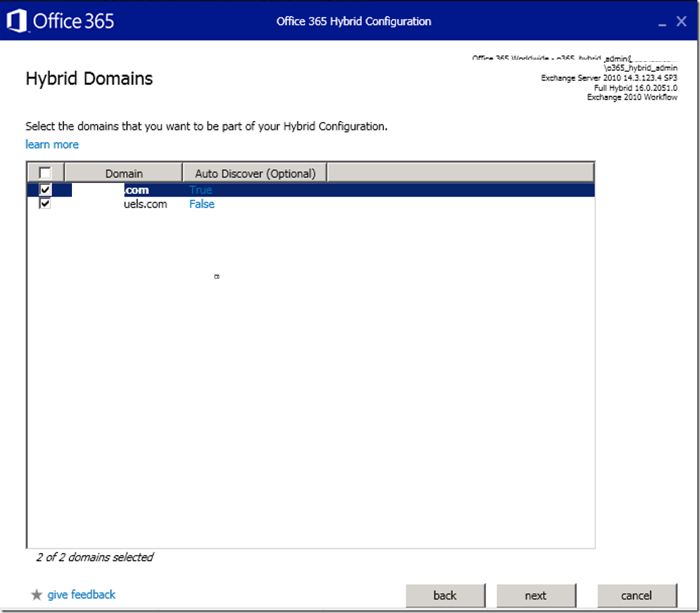This screenshot has height=613, width=700.
Task: Select the highlighted .com domain name
Action: tap(136, 190)
